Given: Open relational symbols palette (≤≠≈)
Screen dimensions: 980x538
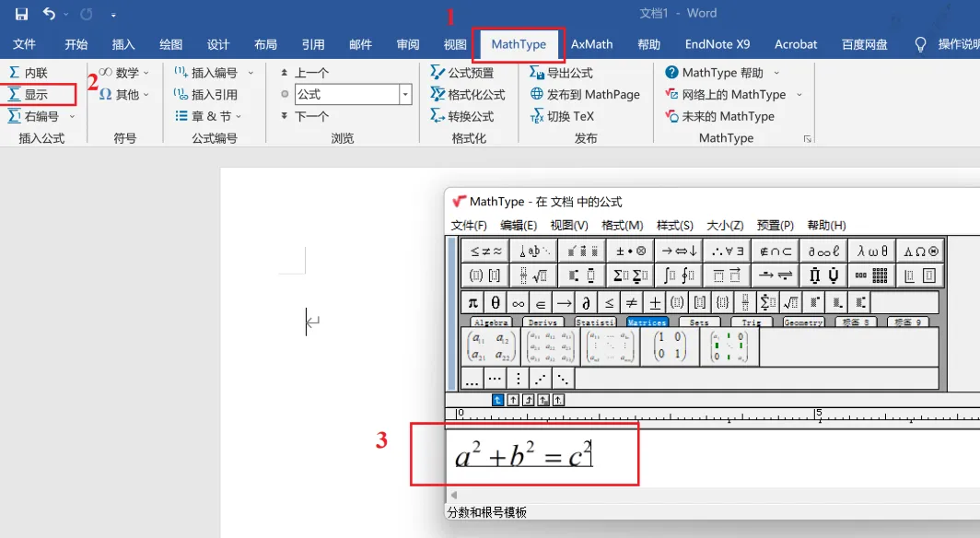Looking at the screenshot, I should (485, 251).
